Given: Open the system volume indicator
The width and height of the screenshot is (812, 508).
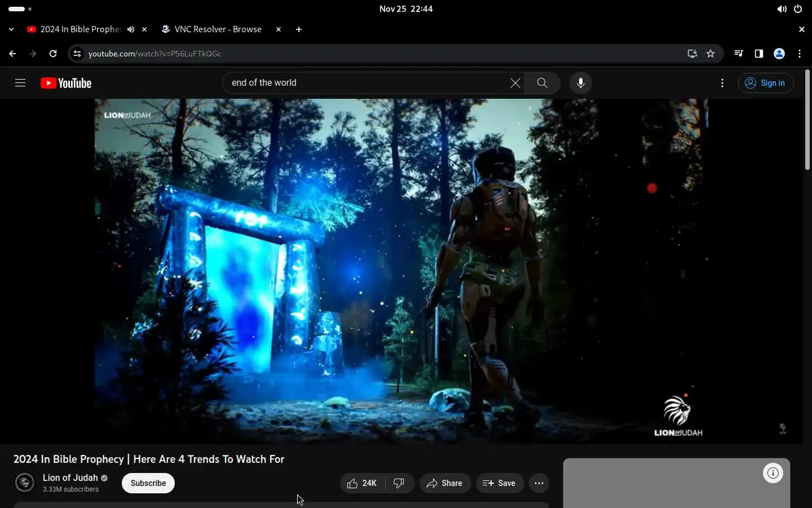Looking at the screenshot, I should [782, 9].
